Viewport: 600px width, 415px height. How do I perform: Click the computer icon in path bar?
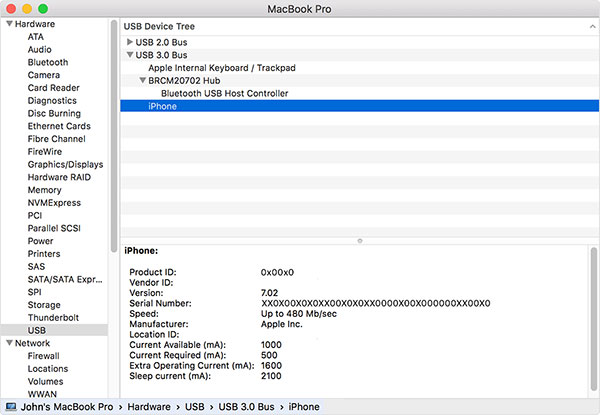[x=11, y=407]
